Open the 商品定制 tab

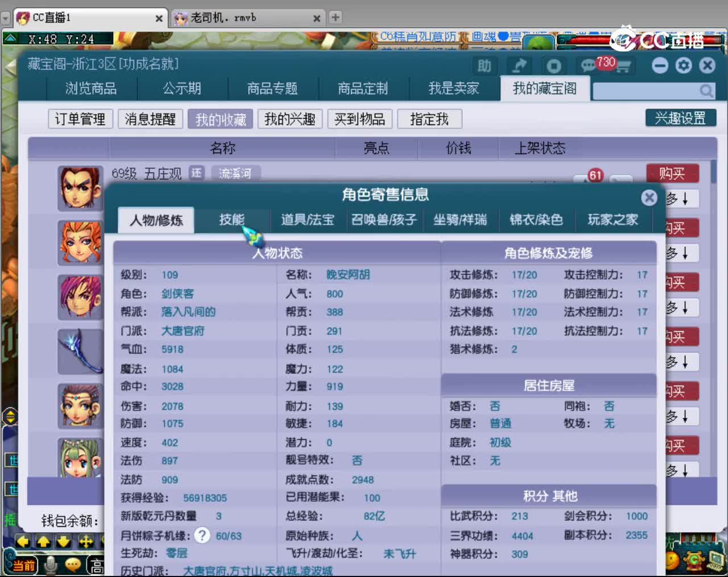(x=363, y=88)
